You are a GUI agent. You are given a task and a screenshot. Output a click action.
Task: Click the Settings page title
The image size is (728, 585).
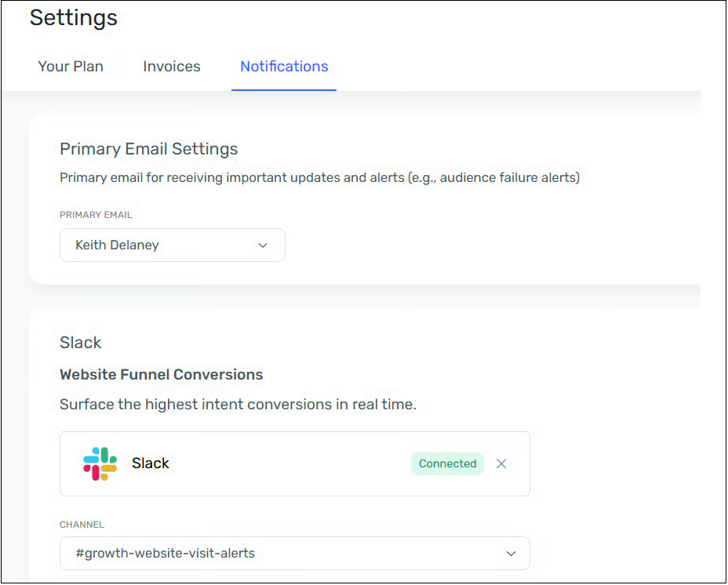tap(74, 17)
